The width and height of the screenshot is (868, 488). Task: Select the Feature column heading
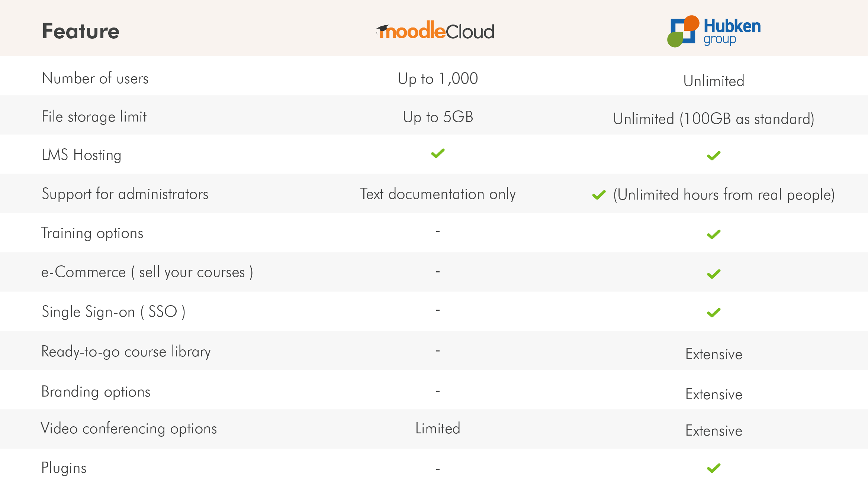tap(81, 31)
